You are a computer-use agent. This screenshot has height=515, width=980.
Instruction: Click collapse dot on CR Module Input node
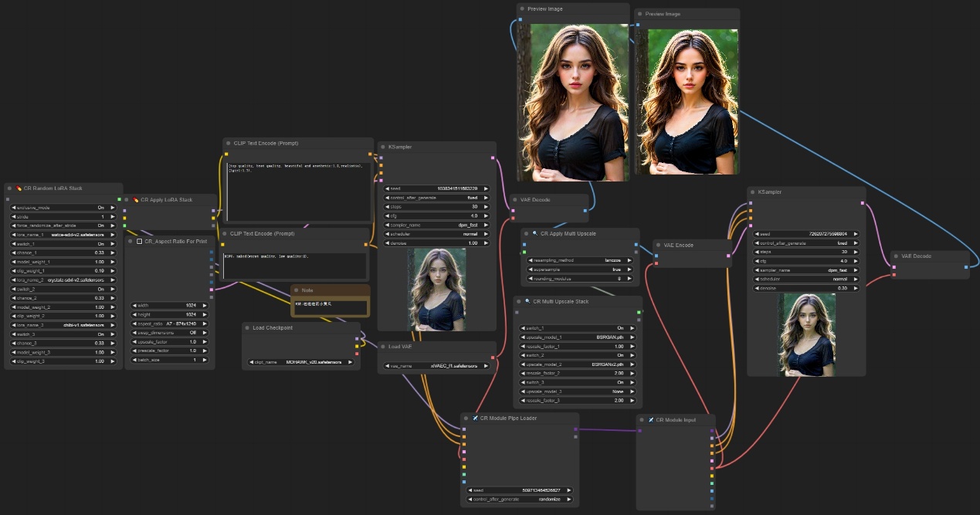pyautogui.click(x=642, y=420)
